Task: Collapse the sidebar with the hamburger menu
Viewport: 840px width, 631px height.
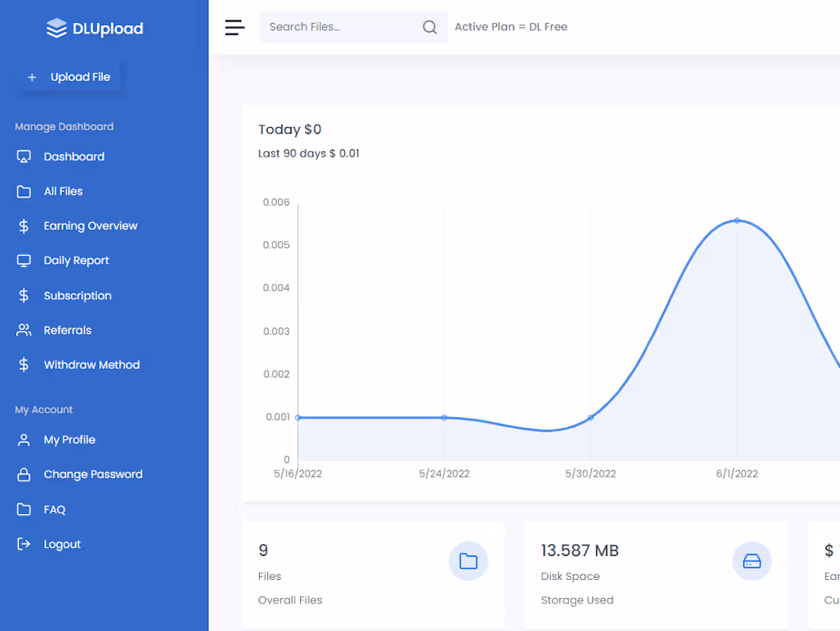Action: point(234,27)
